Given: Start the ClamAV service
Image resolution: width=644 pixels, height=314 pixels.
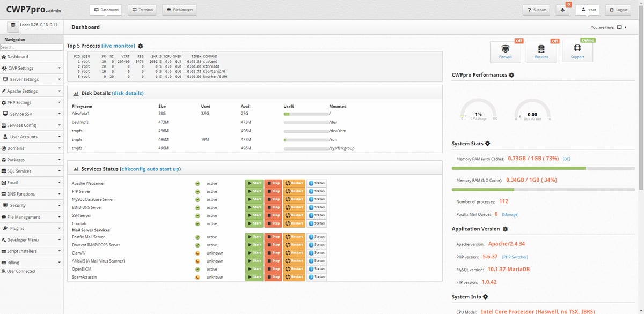Looking at the screenshot, I should pyautogui.click(x=254, y=252).
